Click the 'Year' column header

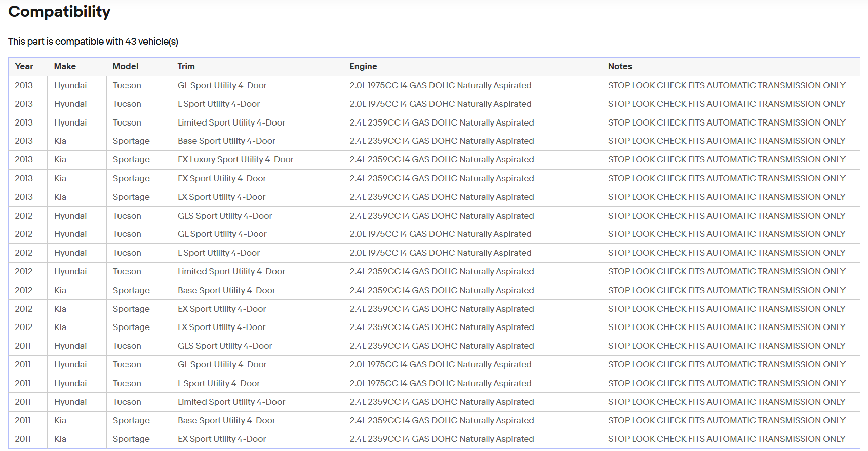[x=24, y=66]
